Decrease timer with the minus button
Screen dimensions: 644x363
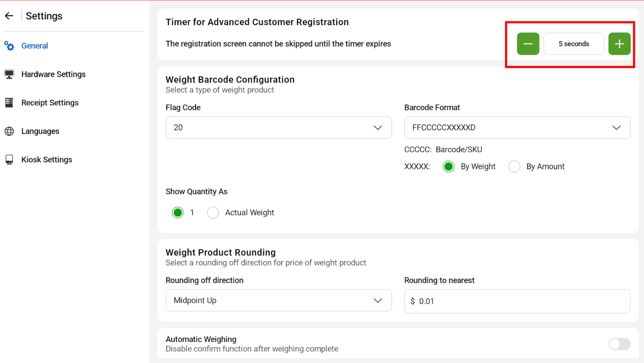point(528,44)
